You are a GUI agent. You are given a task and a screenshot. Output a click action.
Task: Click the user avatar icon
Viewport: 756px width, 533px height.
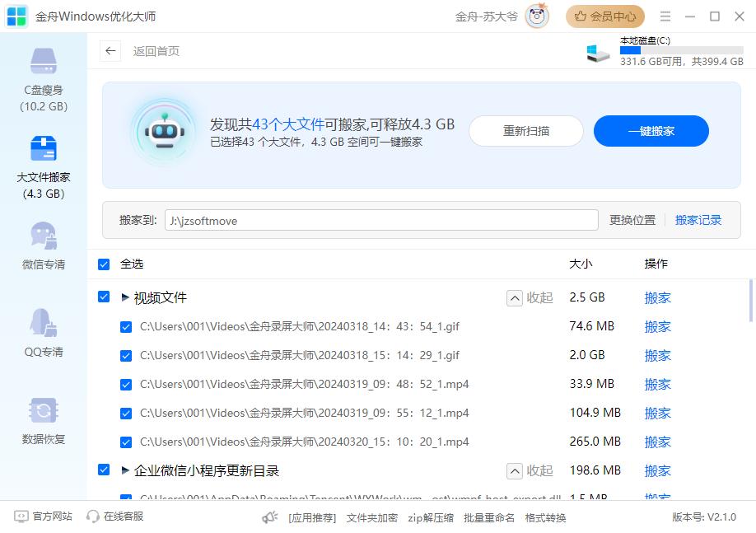(537, 16)
